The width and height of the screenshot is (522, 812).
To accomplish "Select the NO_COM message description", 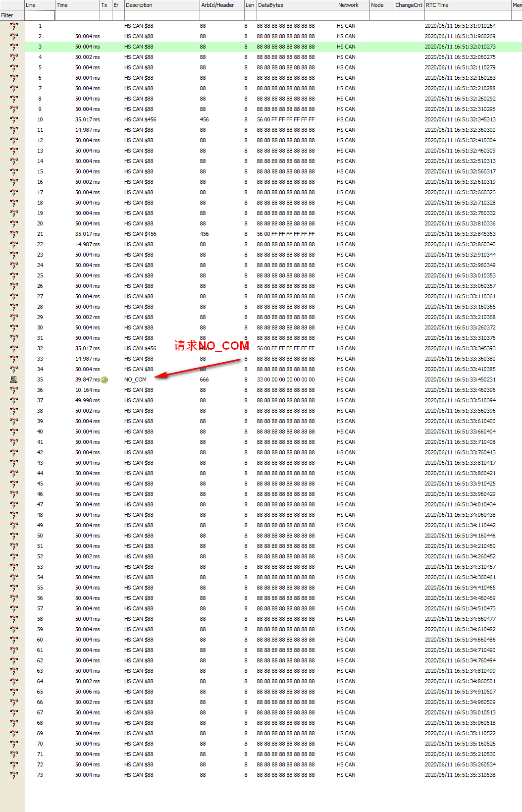I will tap(135, 379).
